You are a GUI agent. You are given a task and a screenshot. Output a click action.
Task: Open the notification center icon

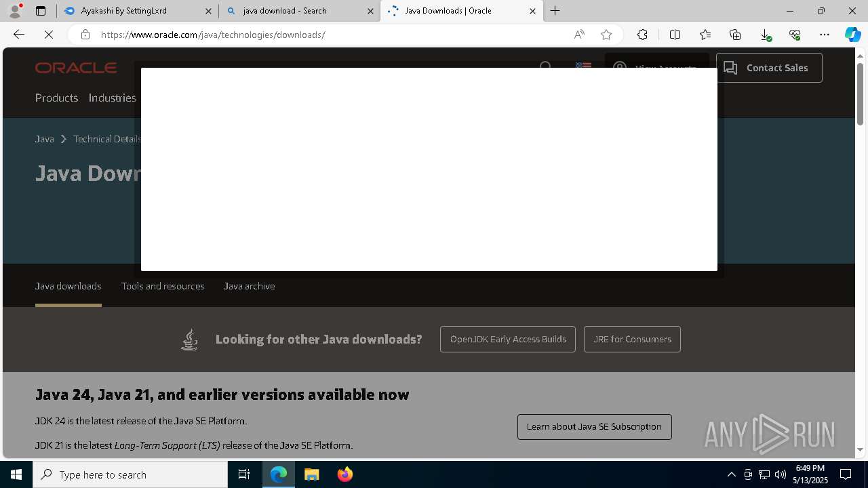point(846,474)
